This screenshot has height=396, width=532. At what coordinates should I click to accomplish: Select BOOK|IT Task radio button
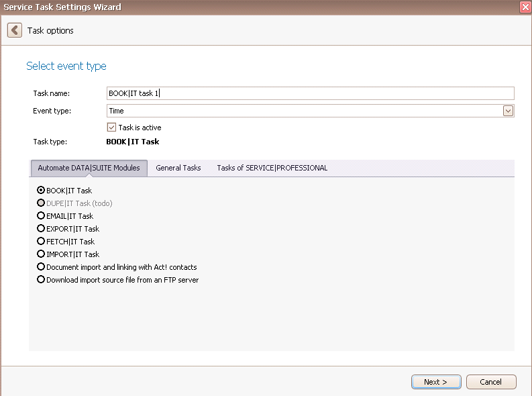point(41,190)
